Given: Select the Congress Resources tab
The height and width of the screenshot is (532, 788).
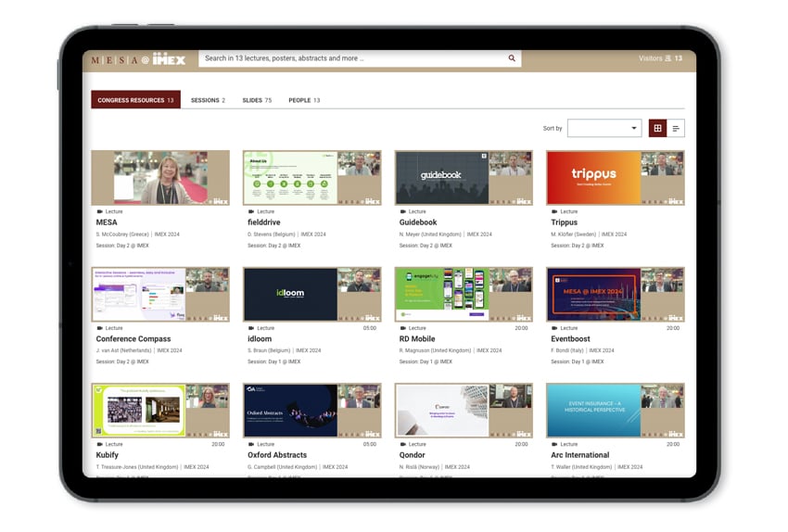Looking at the screenshot, I should [x=135, y=100].
